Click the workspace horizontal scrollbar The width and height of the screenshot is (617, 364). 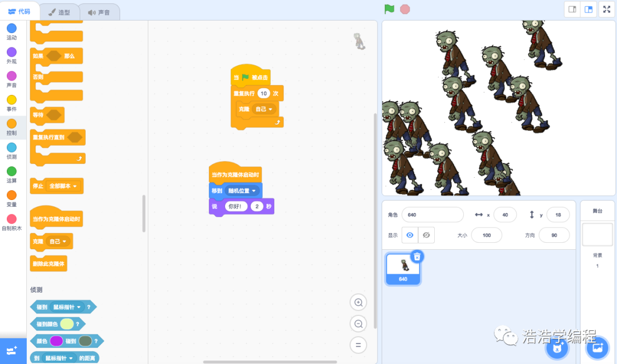tap(270, 362)
